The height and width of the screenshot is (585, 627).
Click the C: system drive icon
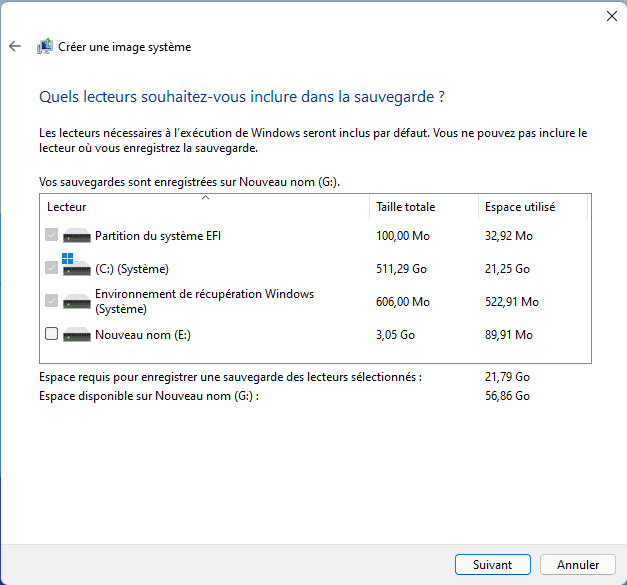coord(77,265)
